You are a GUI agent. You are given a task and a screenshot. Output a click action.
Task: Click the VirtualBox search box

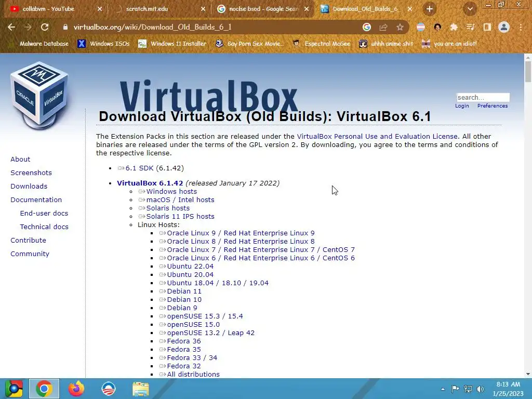[483, 97]
